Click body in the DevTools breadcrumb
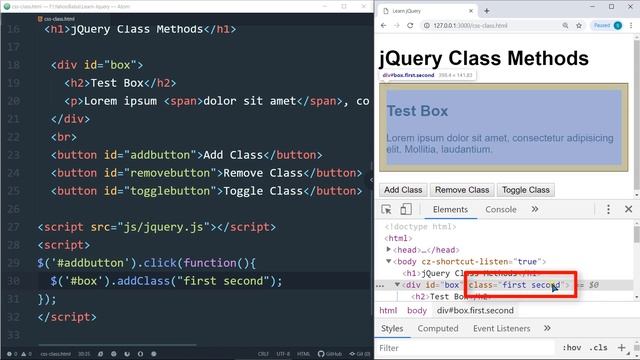The height and width of the screenshot is (360, 640). pos(417,311)
